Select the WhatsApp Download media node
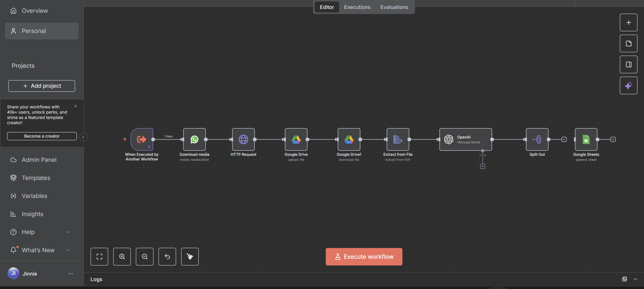 click(194, 139)
